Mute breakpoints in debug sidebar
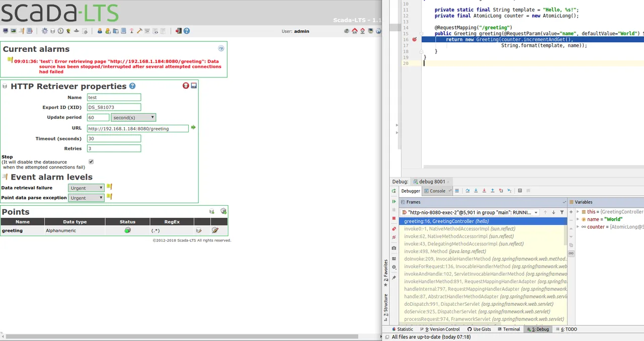The image size is (644, 341). pyautogui.click(x=394, y=237)
